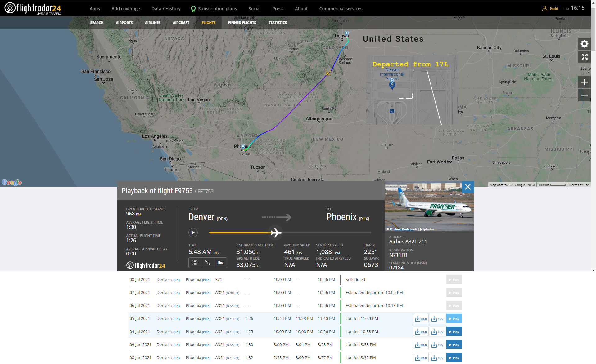Open N713FR registration link
This screenshot has width=596, height=364.
coord(233,332)
